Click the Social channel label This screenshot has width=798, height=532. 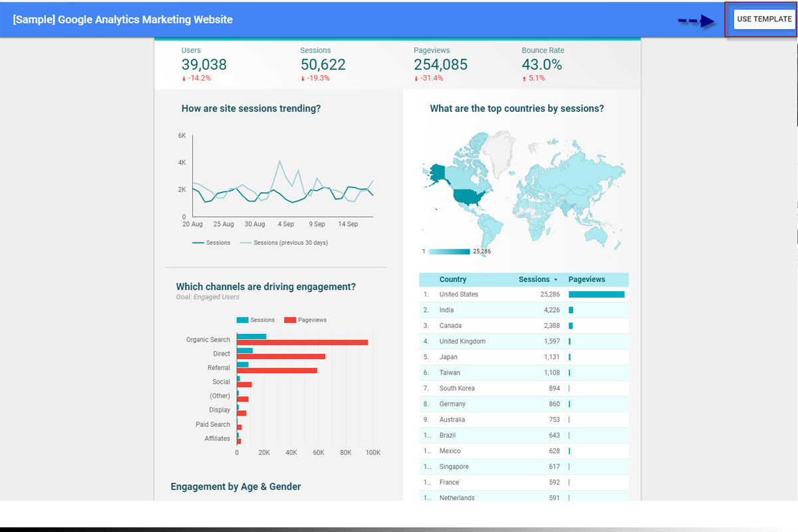point(221,382)
